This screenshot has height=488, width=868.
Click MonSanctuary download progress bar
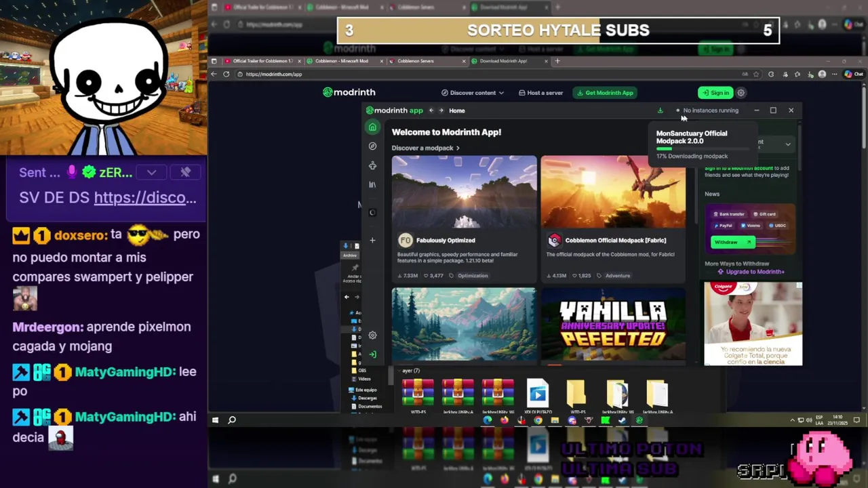(x=703, y=148)
